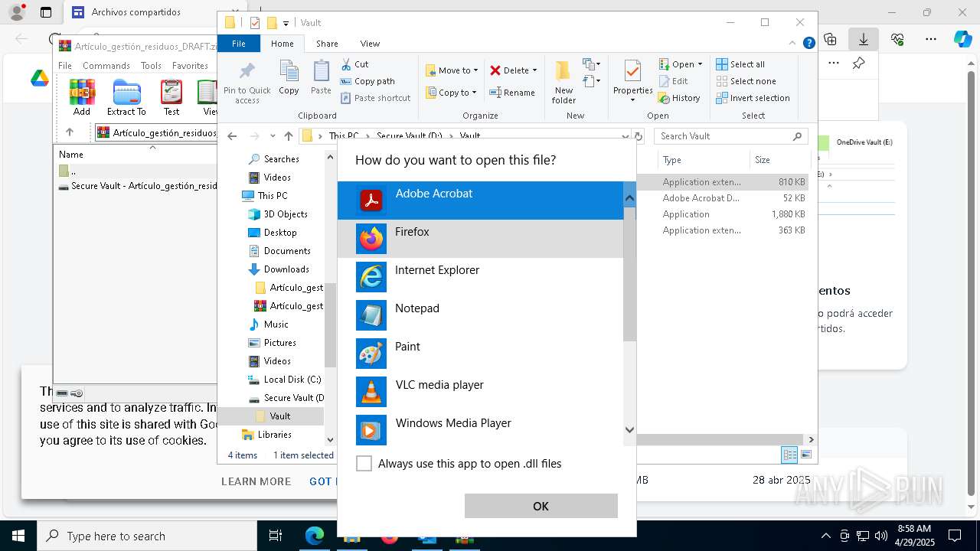Click Cut in the Clipboard group
Viewport: 980px width, 551px height.
point(354,64)
